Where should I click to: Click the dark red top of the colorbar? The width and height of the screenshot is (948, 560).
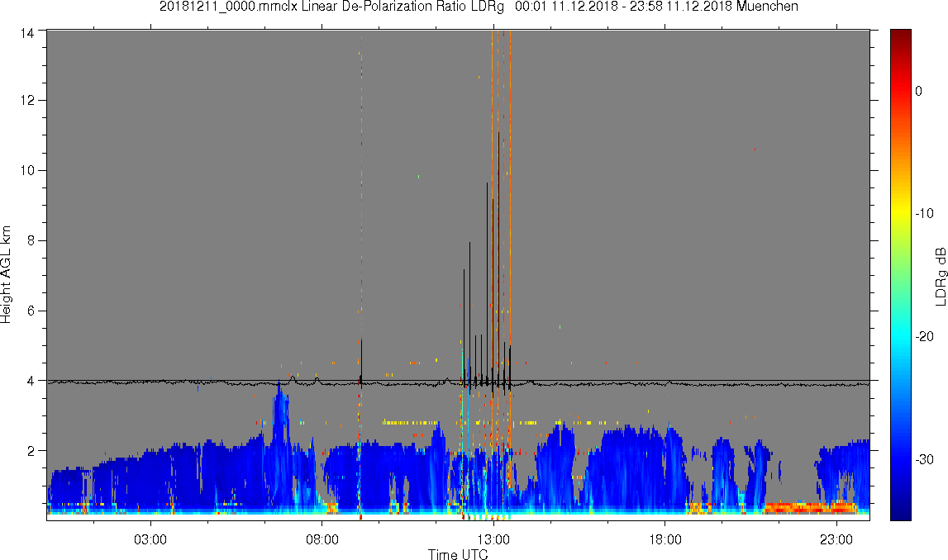[x=901, y=36]
